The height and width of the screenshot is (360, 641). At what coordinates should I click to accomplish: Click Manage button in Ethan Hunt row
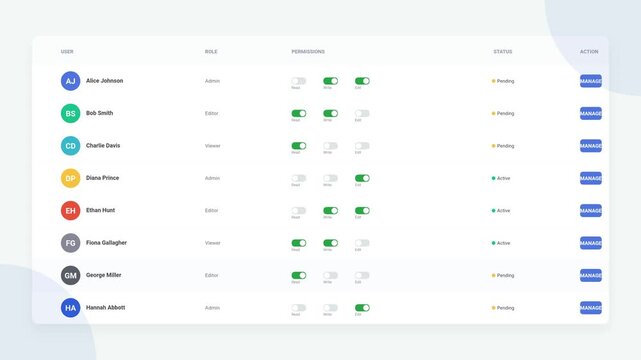(591, 210)
